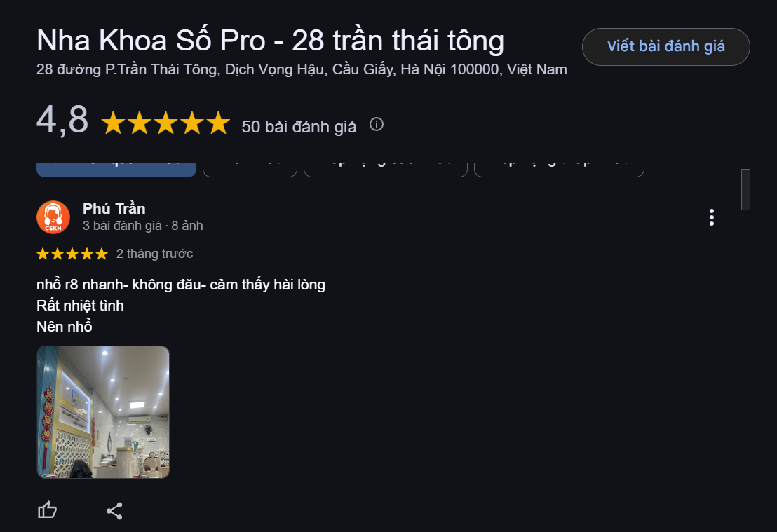Click the review's five-star rating

pos(72,254)
